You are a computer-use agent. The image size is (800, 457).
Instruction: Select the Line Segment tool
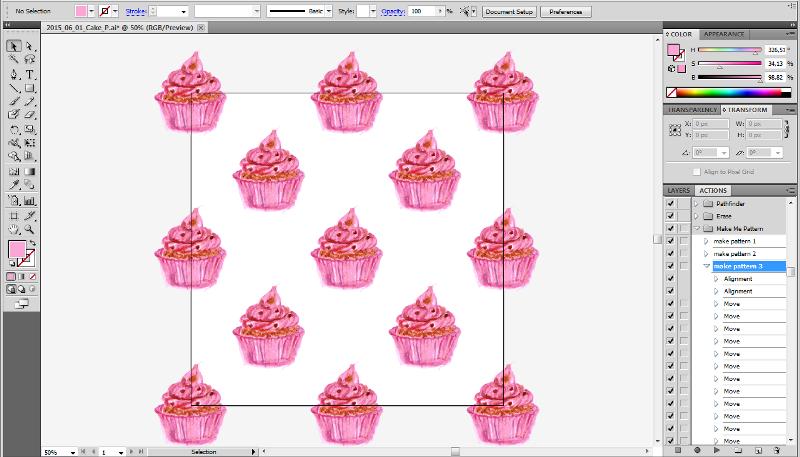point(14,88)
